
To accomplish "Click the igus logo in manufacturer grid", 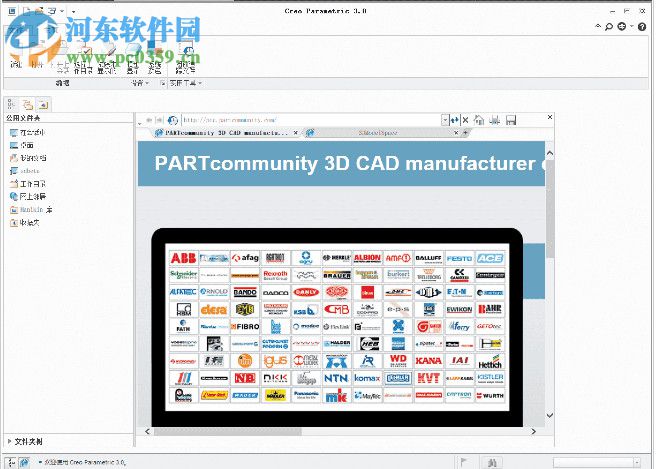I will [x=275, y=361].
